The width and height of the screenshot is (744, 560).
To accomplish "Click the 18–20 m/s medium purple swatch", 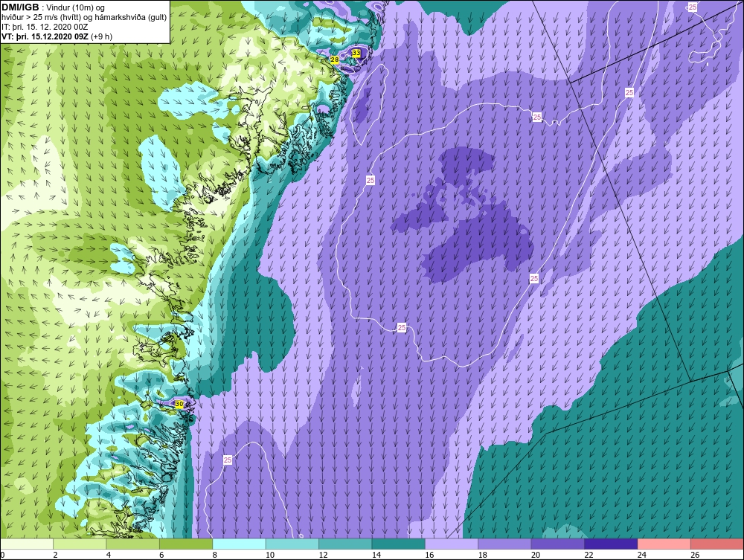I will pyautogui.click(x=505, y=544).
